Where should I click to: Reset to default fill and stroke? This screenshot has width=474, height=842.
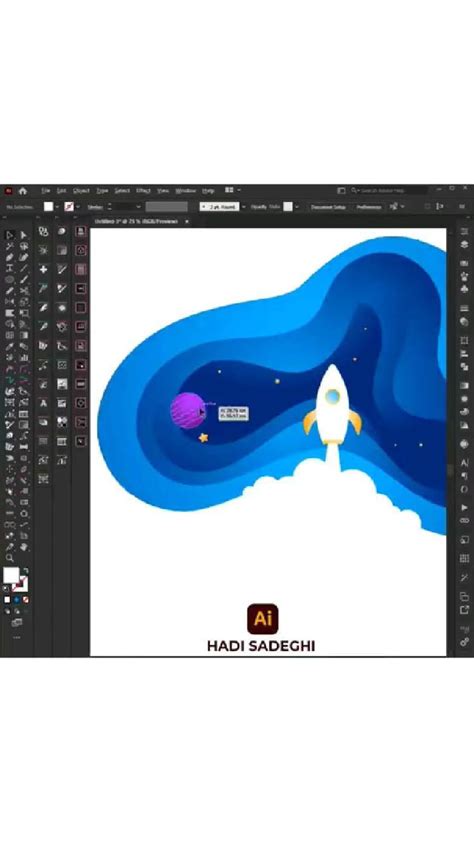pos(6,589)
